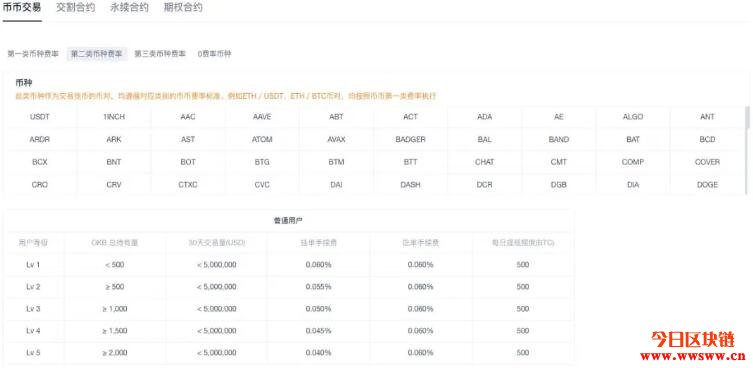
Task: Switch to the 永续合约 tab
Action: (129, 8)
